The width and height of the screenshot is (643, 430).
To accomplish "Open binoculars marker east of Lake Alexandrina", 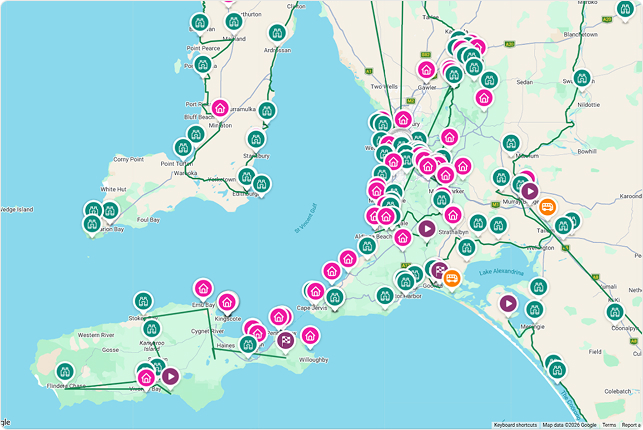I will click(538, 287).
